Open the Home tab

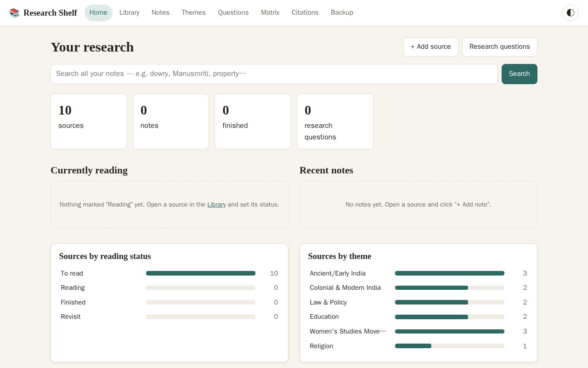(98, 13)
